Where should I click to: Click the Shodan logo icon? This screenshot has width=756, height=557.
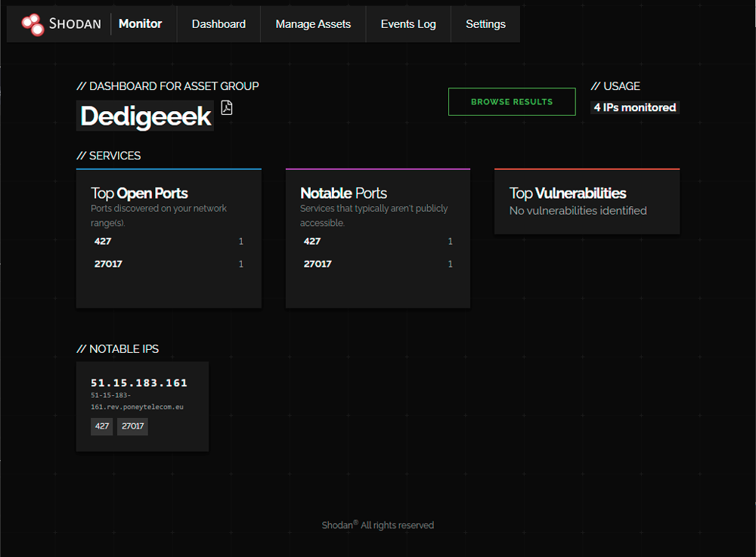33,24
